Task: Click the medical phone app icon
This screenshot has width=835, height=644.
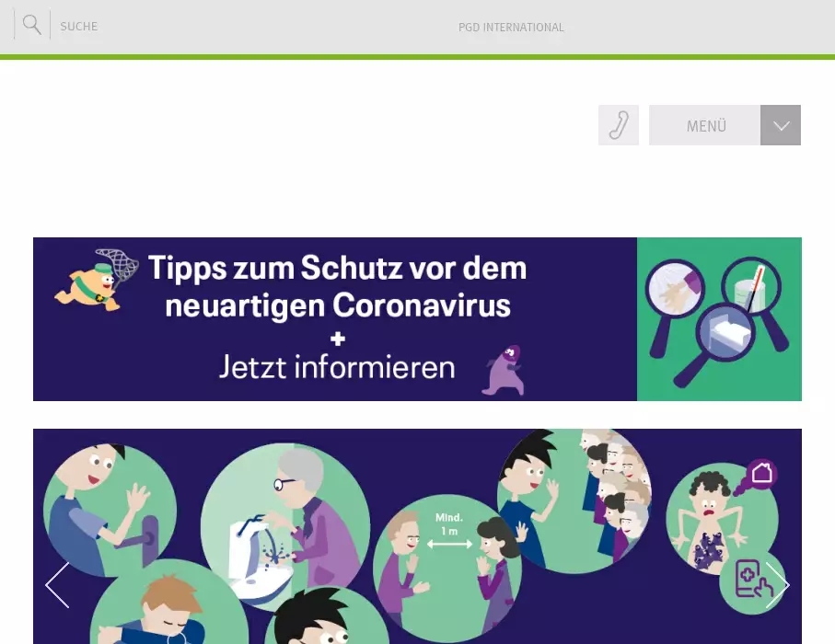Action: click(750, 581)
